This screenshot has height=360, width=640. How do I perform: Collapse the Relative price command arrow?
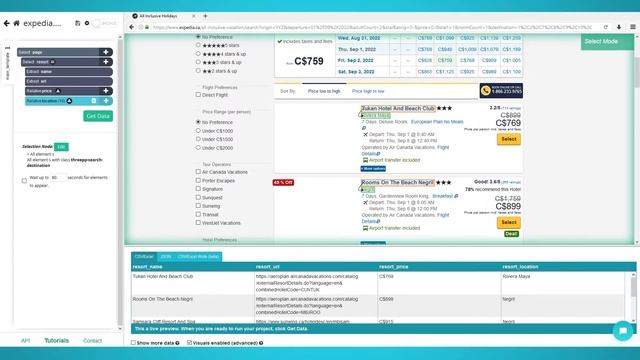point(58,91)
